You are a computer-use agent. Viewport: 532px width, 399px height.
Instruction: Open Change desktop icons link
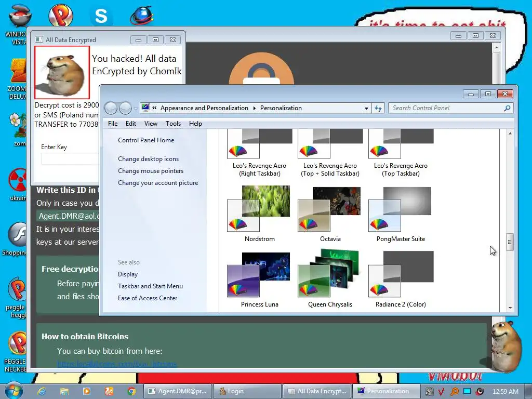click(148, 159)
